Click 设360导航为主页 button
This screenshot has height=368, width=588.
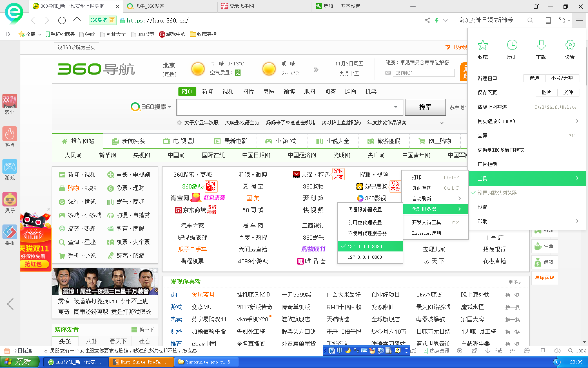(x=76, y=47)
